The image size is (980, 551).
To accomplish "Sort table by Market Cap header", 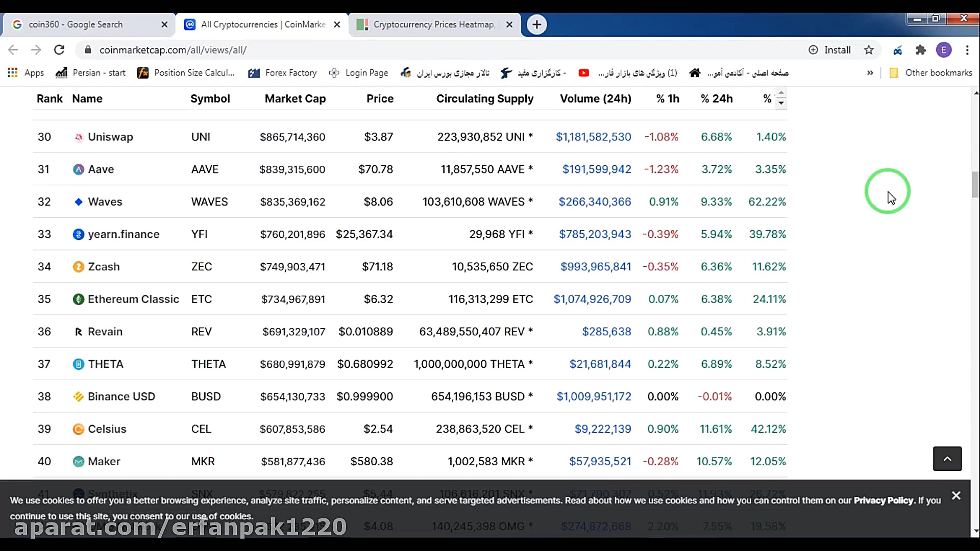I will tap(295, 99).
